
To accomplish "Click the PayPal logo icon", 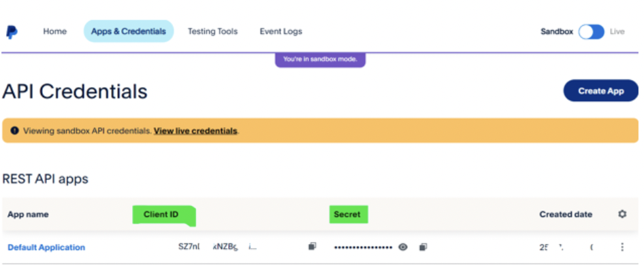I will pyautogui.click(x=12, y=32).
